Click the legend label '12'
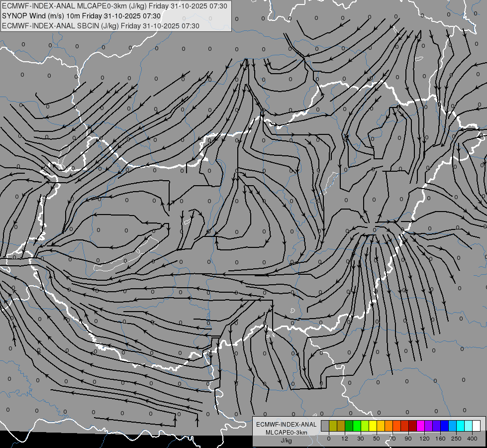The width and height of the screenshot is (487, 448). coord(345,439)
